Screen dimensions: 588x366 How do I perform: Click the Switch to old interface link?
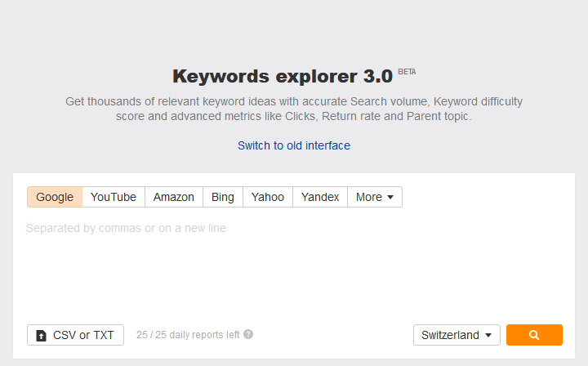click(x=294, y=145)
